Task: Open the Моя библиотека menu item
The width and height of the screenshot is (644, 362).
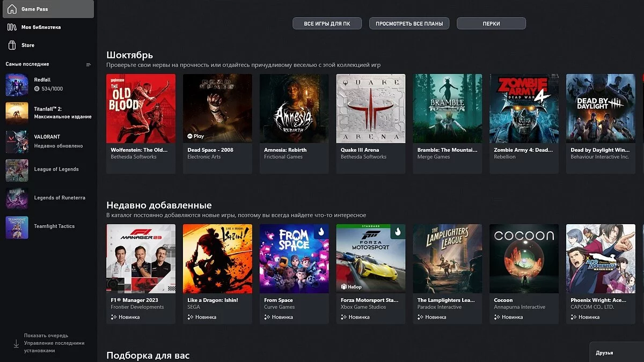Action: pyautogui.click(x=41, y=27)
